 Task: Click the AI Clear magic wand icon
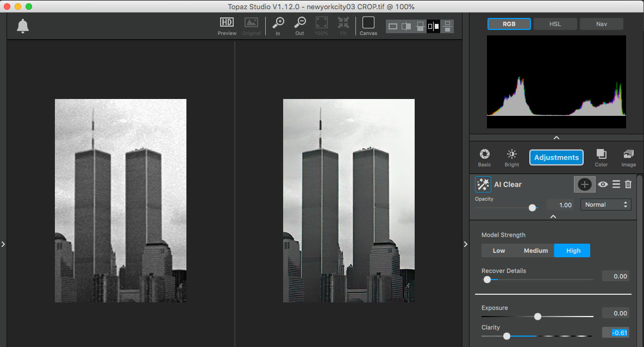(x=483, y=184)
